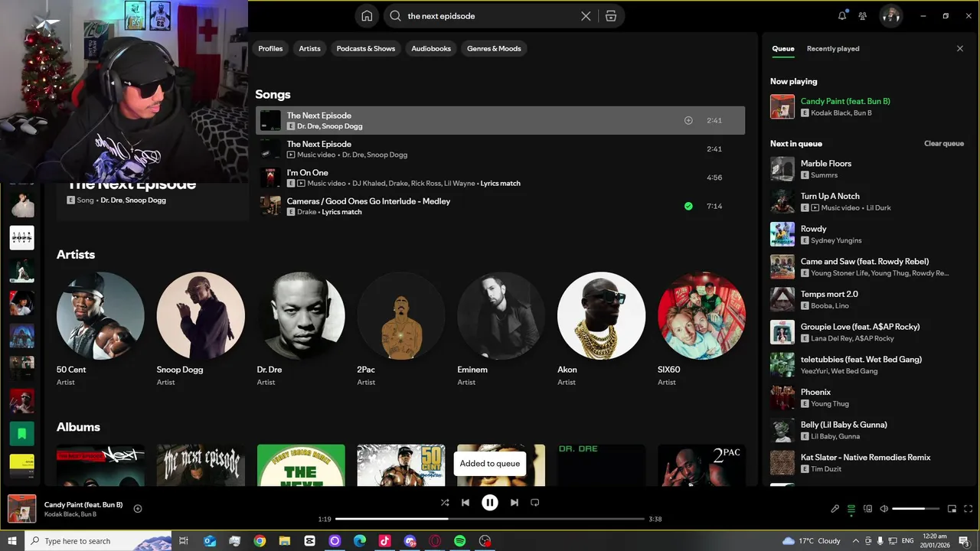Open Eminem artist picture
980x551 pixels.
coord(501,315)
